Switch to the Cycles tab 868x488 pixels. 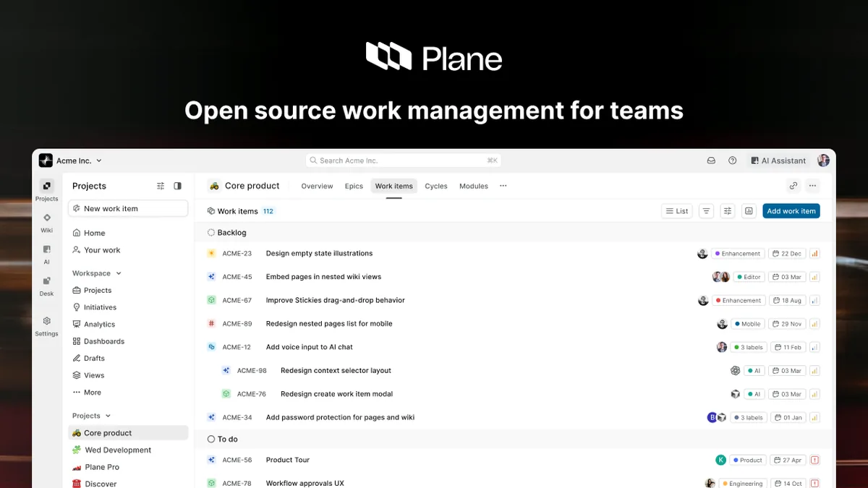pos(436,186)
